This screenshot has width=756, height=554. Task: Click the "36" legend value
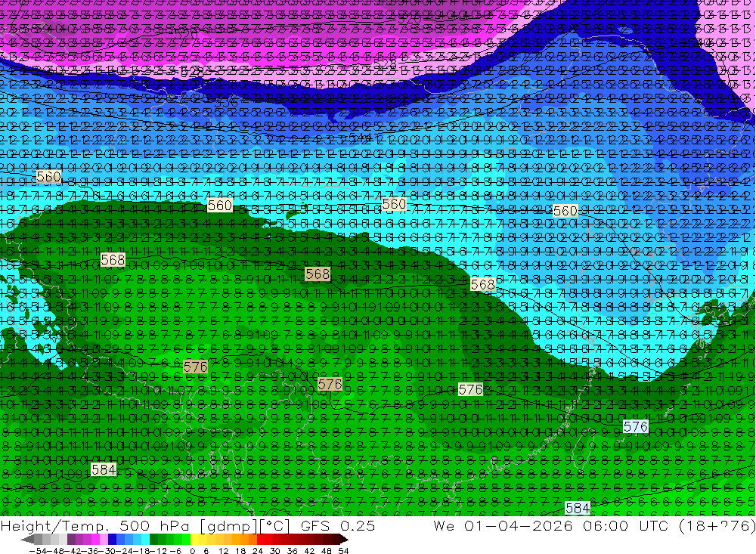click(x=292, y=551)
